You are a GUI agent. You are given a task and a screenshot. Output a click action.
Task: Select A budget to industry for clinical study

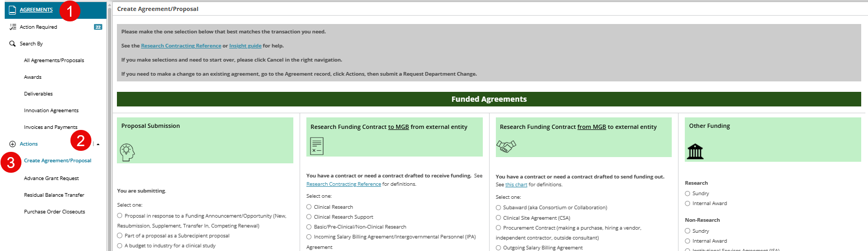point(120,246)
